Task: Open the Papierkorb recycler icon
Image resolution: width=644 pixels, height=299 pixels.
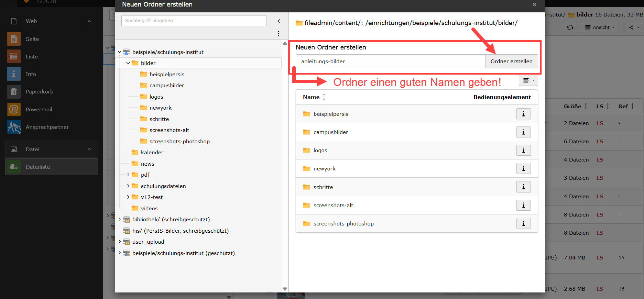Action: (14, 92)
